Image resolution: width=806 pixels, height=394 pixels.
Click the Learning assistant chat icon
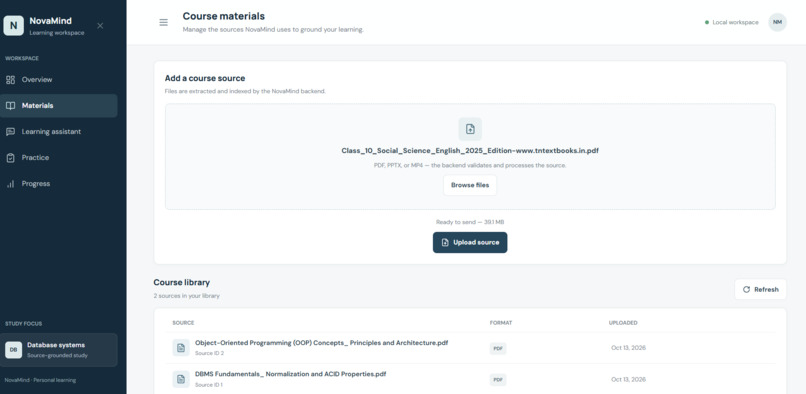pos(10,132)
